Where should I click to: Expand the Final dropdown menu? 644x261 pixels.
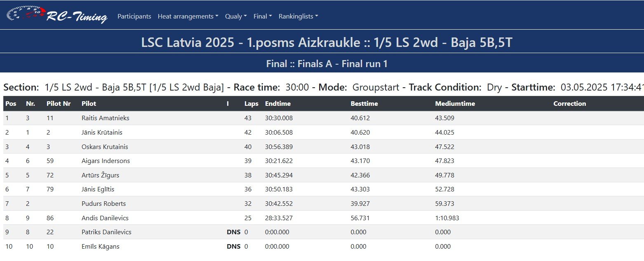pos(263,16)
